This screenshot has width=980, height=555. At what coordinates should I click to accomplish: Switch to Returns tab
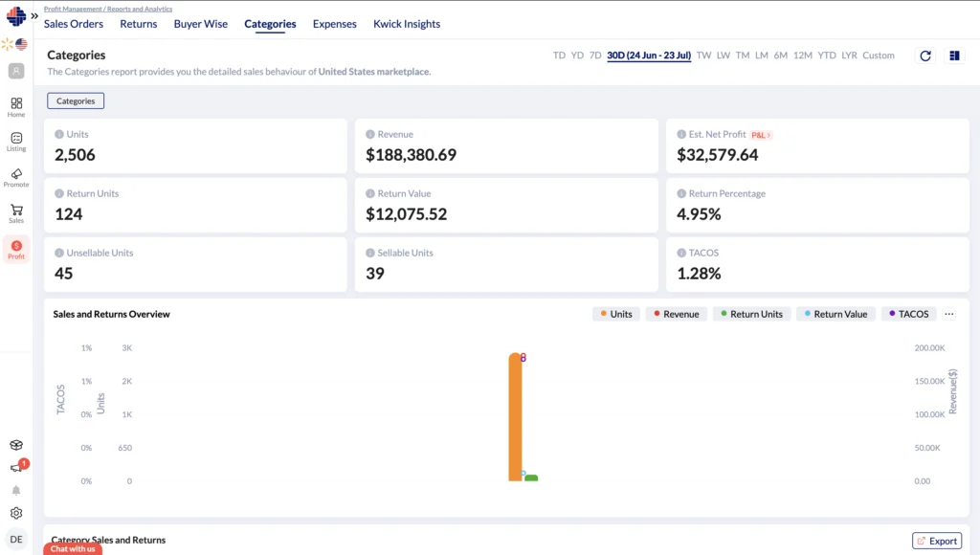[x=139, y=24]
